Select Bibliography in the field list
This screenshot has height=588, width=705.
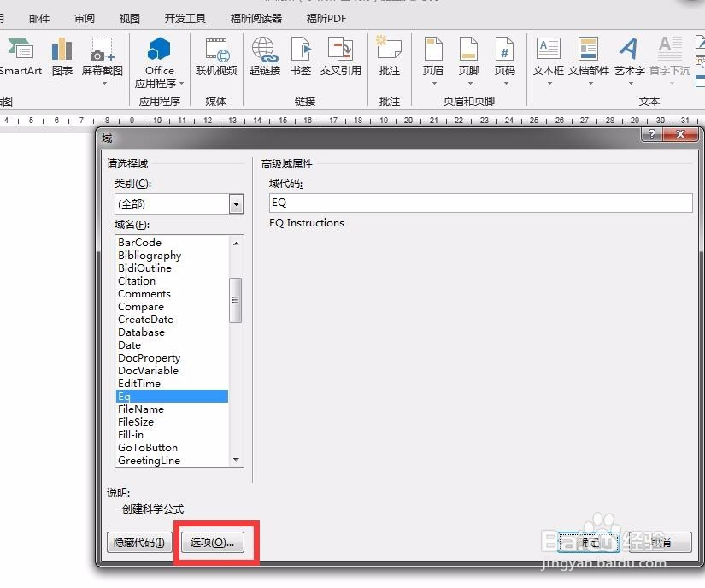click(x=150, y=256)
